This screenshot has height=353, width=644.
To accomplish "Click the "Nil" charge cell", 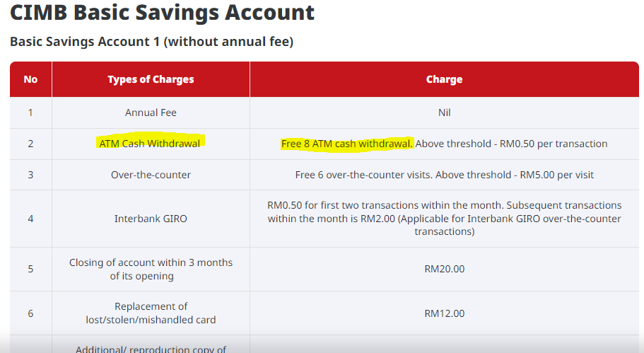I will click(x=444, y=112).
